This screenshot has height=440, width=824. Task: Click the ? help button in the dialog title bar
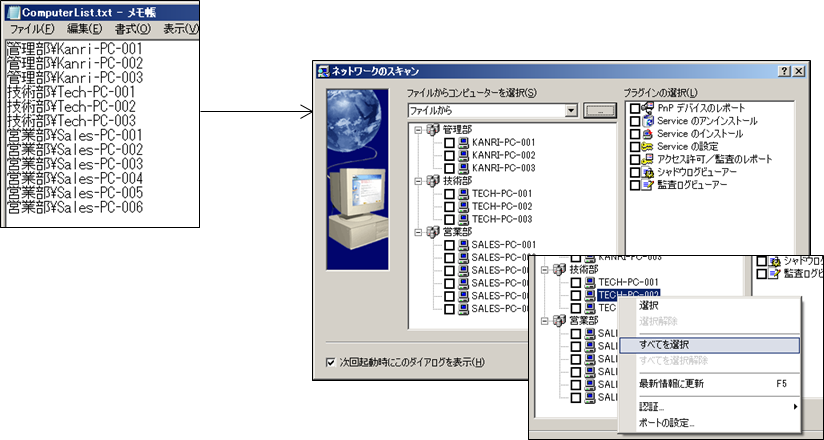[x=784, y=71]
